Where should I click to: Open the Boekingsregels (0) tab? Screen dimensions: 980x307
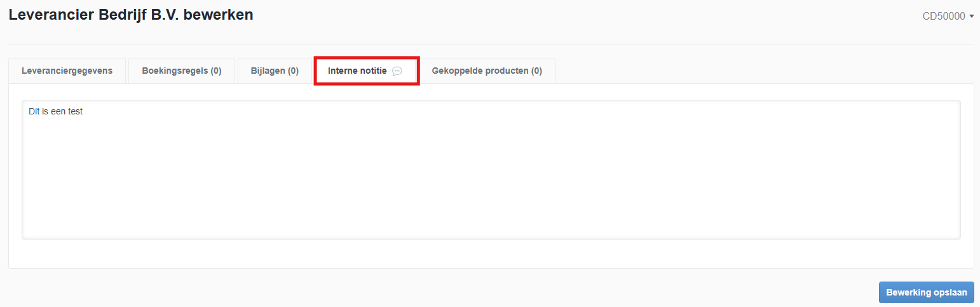coord(182,71)
